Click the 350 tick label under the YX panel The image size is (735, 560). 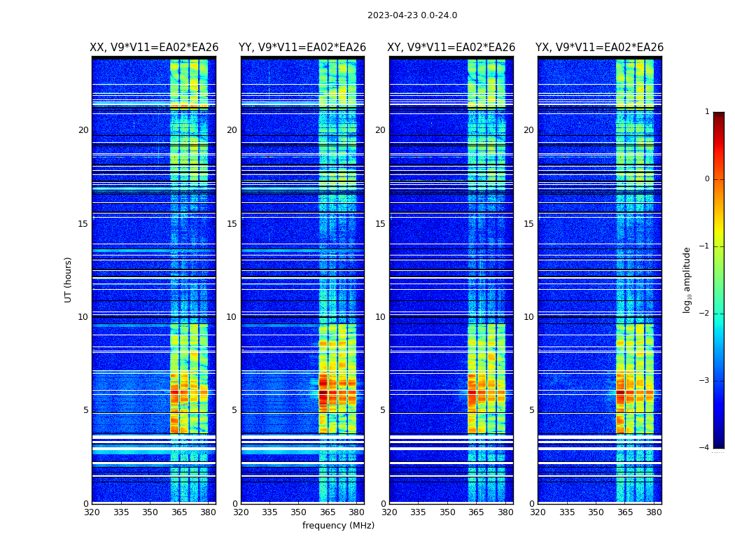(596, 512)
